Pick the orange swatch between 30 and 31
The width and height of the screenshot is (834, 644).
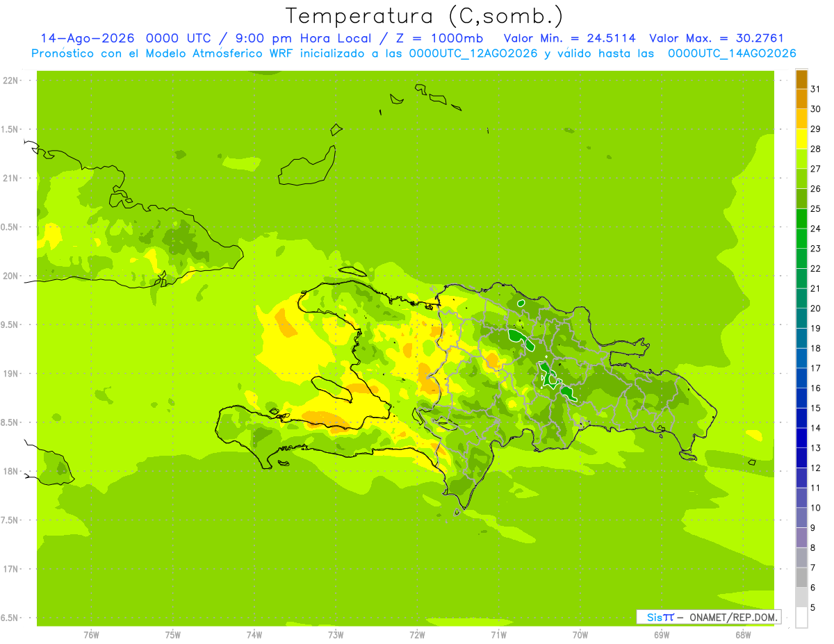pyautogui.click(x=801, y=99)
